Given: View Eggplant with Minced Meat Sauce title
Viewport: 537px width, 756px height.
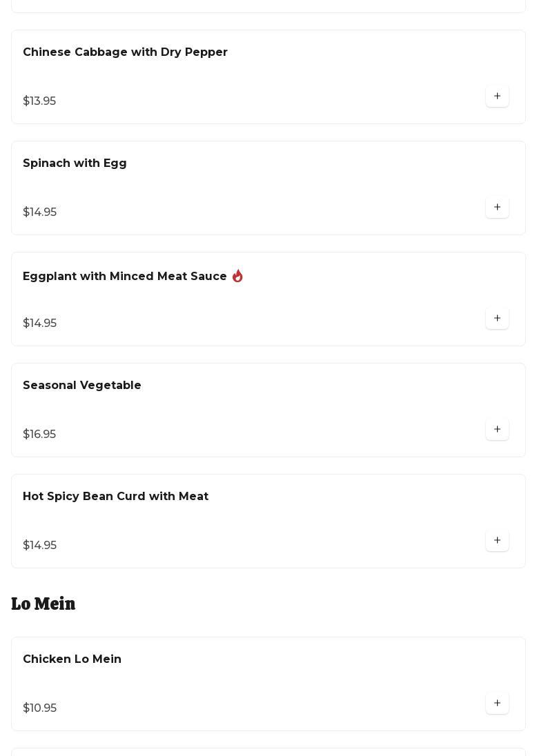Looking at the screenshot, I should tap(125, 277).
